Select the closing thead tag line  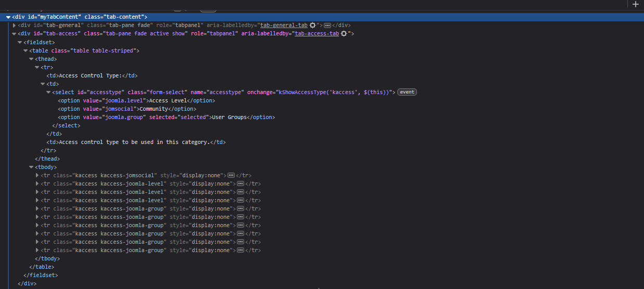tap(47, 159)
